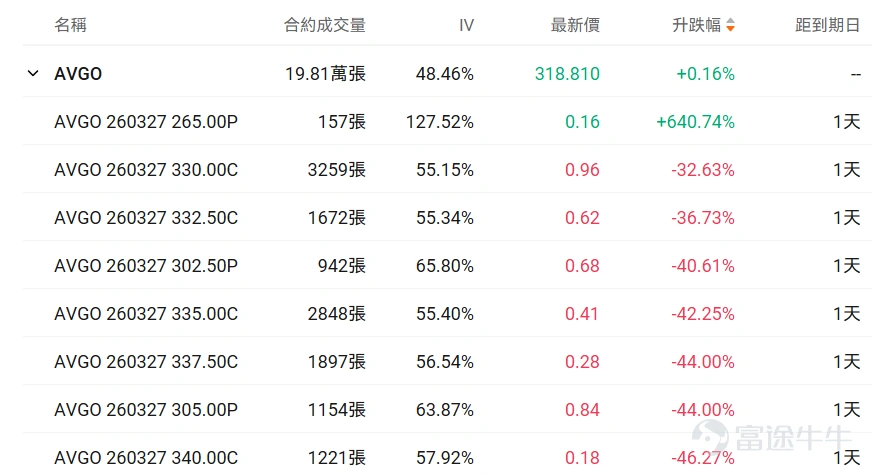Click IV cell 63.87%

click(445, 409)
